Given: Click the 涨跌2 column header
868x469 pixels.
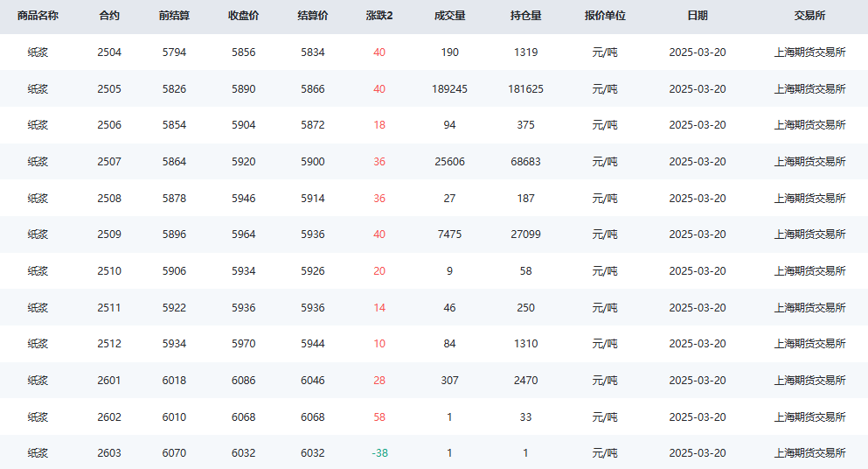Looking at the screenshot, I should point(379,16).
